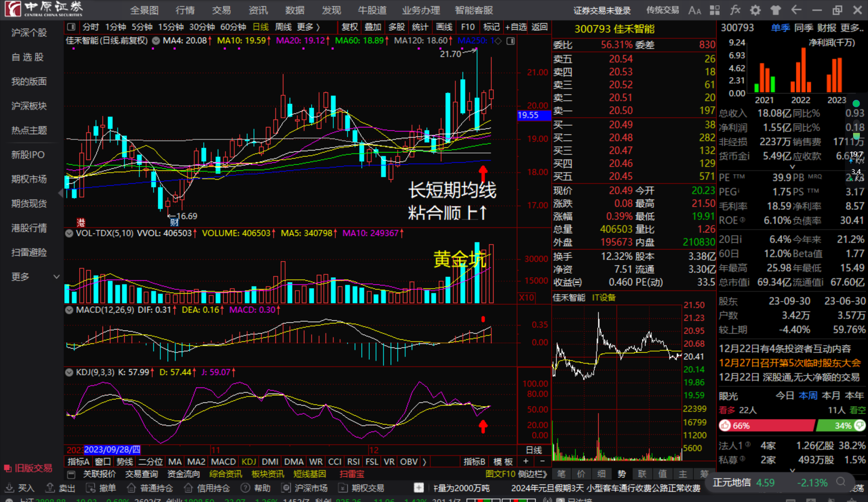Open the layout grid switcher icon
This screenshot has width=868, height=502.
click(x=715, y=9)
